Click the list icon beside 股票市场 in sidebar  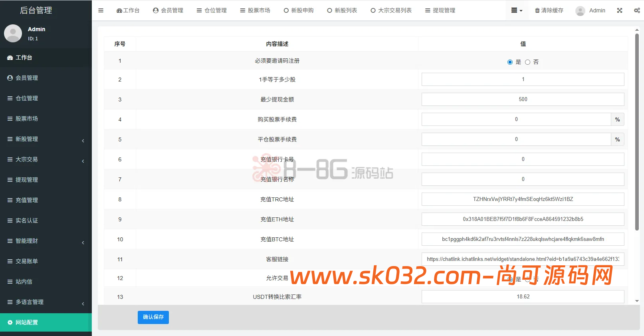pos(10,119)
